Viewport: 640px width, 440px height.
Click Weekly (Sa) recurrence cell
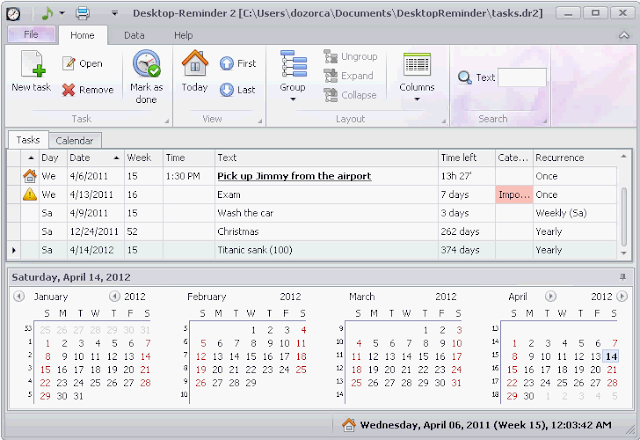pos(575,213)
